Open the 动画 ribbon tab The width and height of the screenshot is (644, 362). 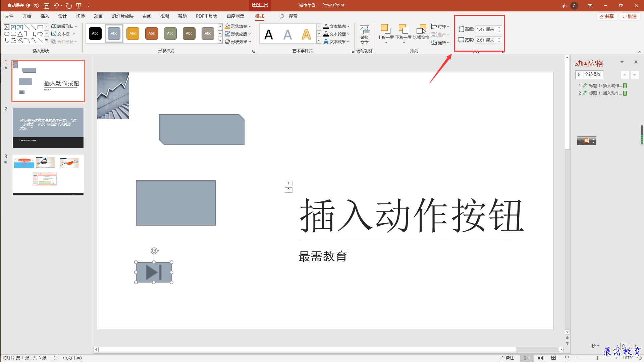tap(98, 16)
